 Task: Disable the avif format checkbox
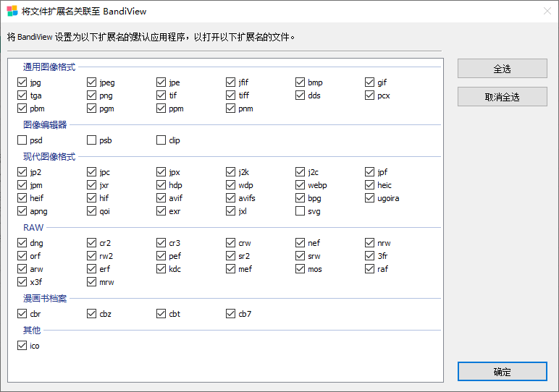(x=161, y=198)
